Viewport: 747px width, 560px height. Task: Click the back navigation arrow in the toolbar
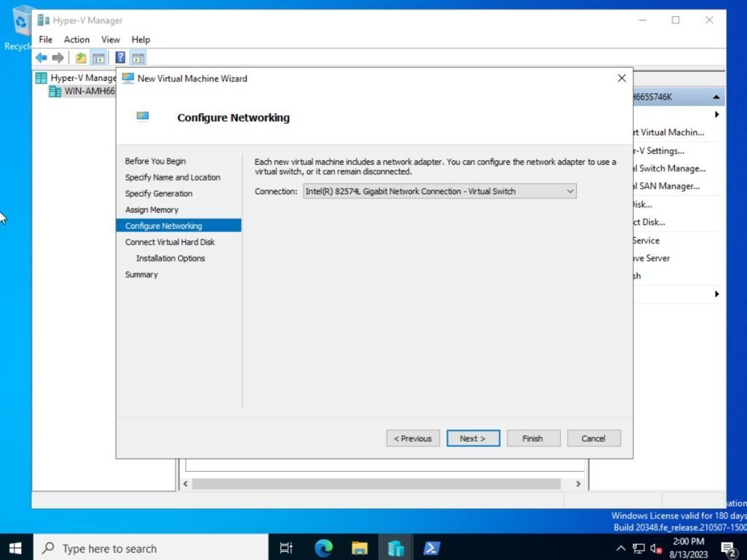(41, 58)
